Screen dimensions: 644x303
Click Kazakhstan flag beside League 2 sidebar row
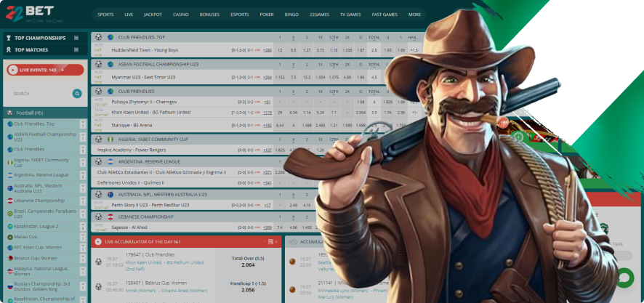10,226
